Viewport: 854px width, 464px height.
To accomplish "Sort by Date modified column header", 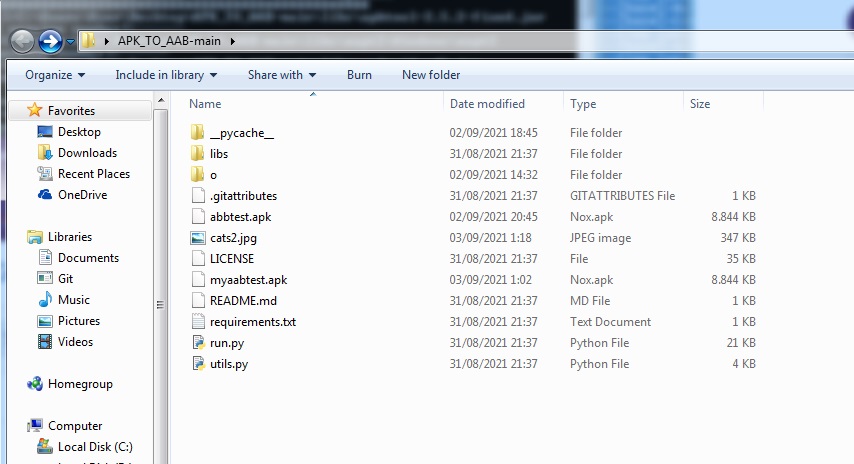I will [487, 103].
